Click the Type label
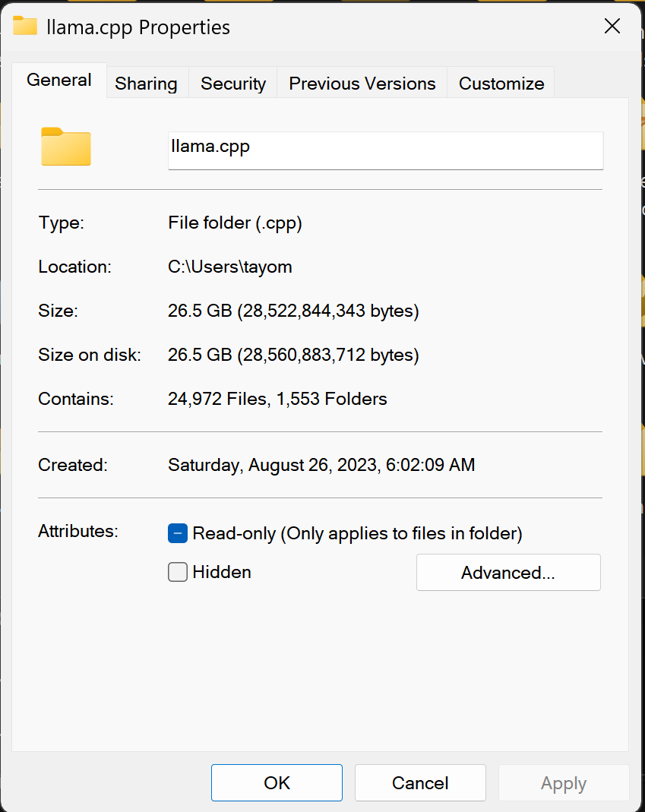Screen dimensions: 645x812 pos(61,223)
